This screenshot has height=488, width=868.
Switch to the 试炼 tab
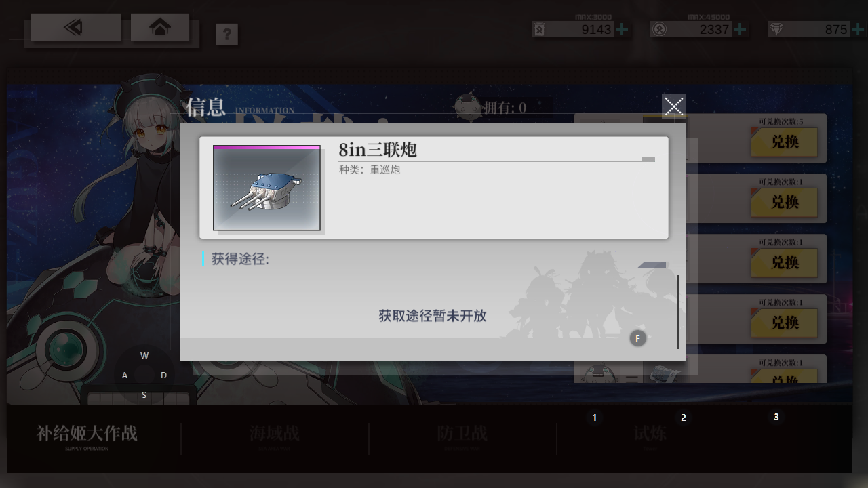650,434
